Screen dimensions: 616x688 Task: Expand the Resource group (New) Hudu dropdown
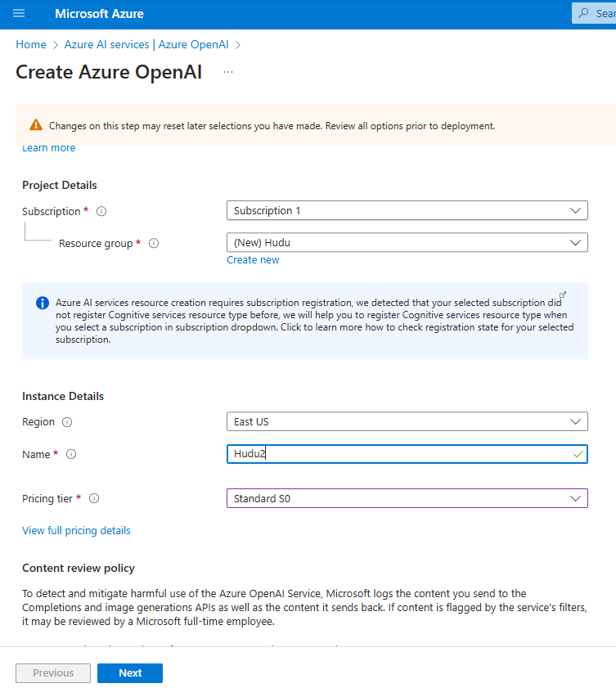(x=407, y=243)
